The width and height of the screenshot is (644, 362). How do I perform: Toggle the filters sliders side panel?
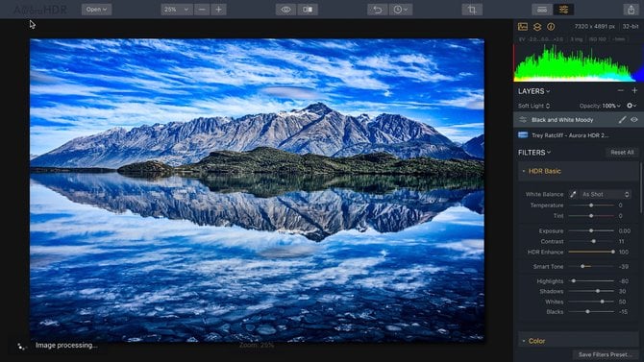563,10
